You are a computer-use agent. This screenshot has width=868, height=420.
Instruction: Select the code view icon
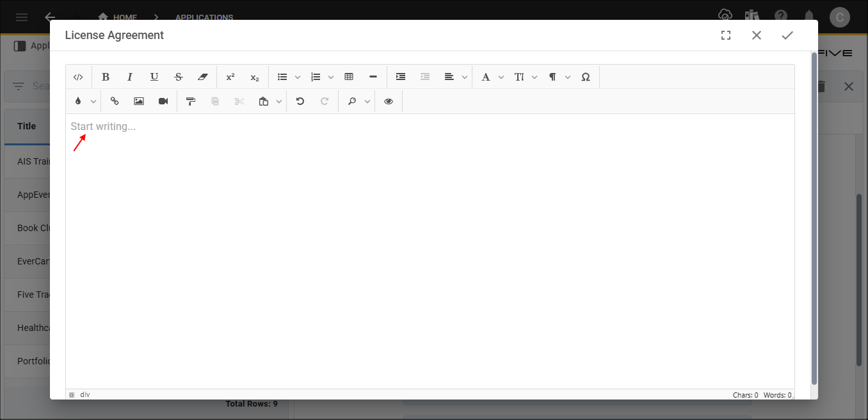point(78,76)
